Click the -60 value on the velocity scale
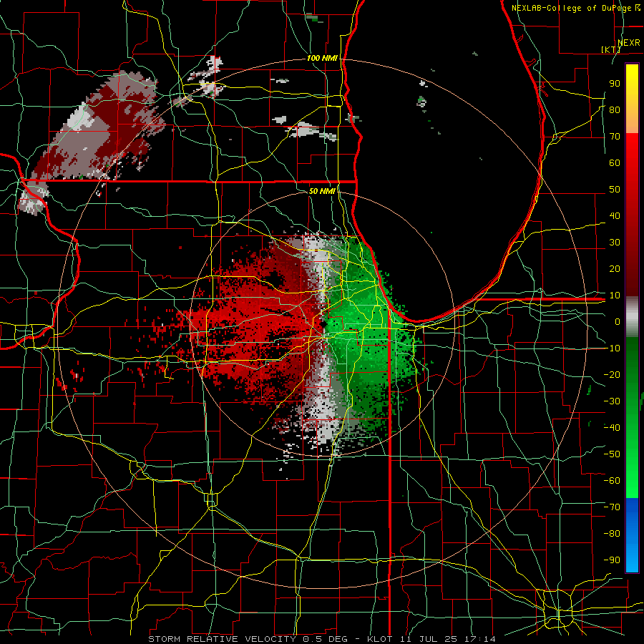Viewport: 644px width, 644px height. pyautogui.click(x=612, y=481)
